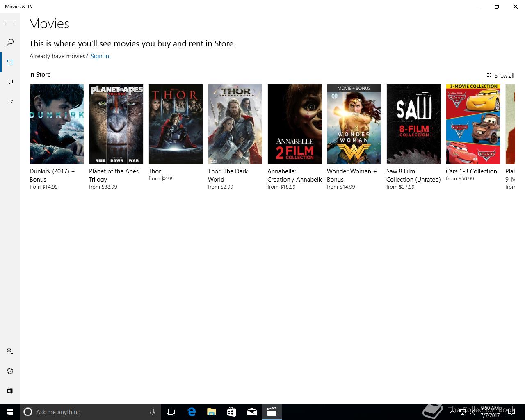
Task: Click the 'from $18.99' price
Action: click(281, 187)
